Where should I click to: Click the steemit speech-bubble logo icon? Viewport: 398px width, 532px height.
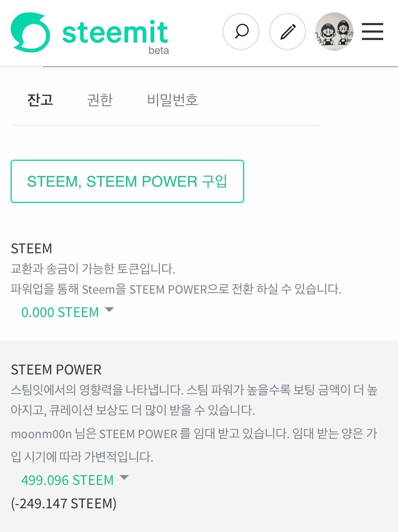[x=30, y=32]
